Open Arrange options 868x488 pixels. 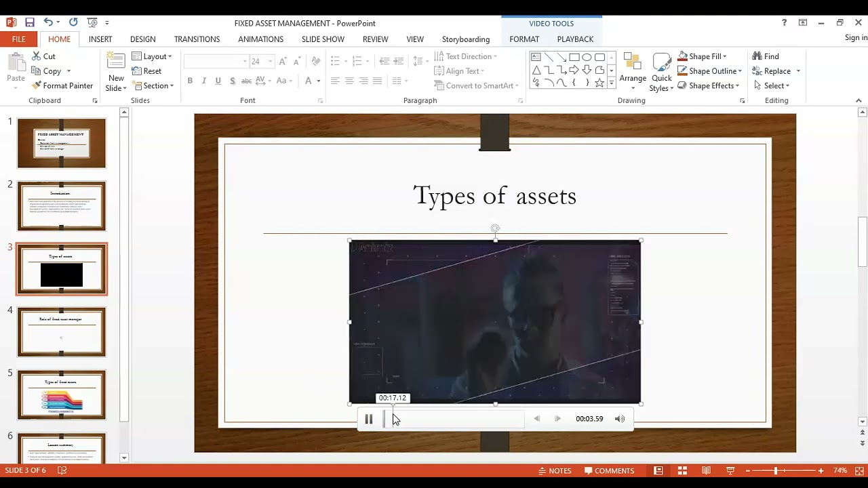633,72
